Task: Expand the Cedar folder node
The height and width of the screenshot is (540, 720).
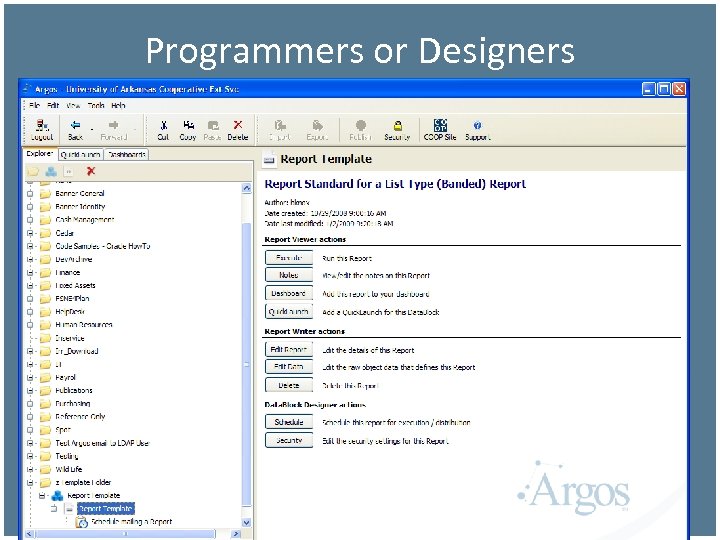Action: tap(30, 233)
